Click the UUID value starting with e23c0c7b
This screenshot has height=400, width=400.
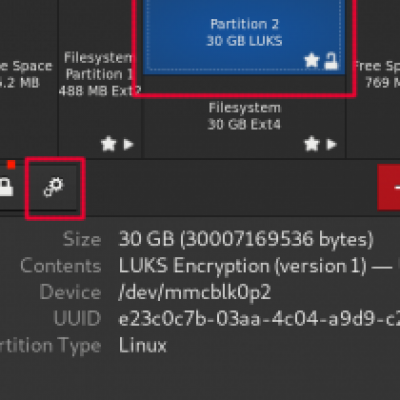coord(259,319)
